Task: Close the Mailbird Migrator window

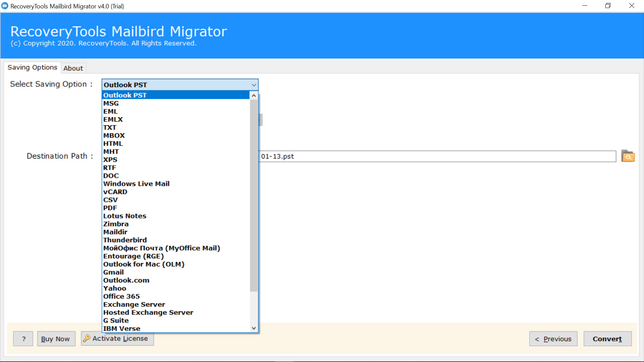Action: pyautogui.click(x=632, y=6)
